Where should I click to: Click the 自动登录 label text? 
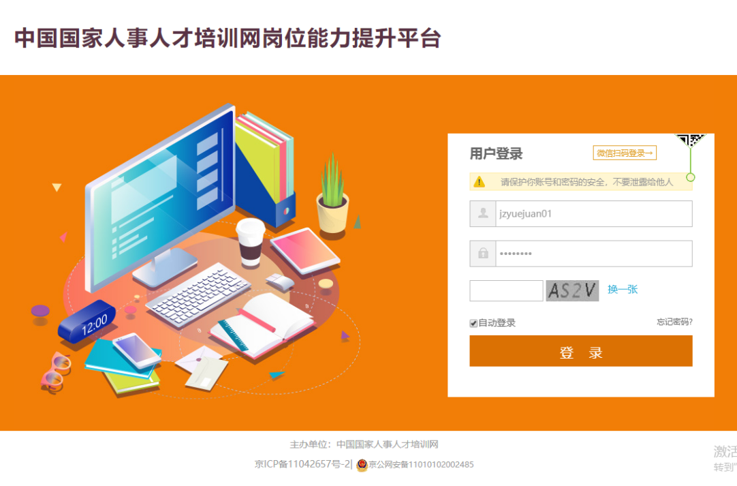click(x=497, y=323)
